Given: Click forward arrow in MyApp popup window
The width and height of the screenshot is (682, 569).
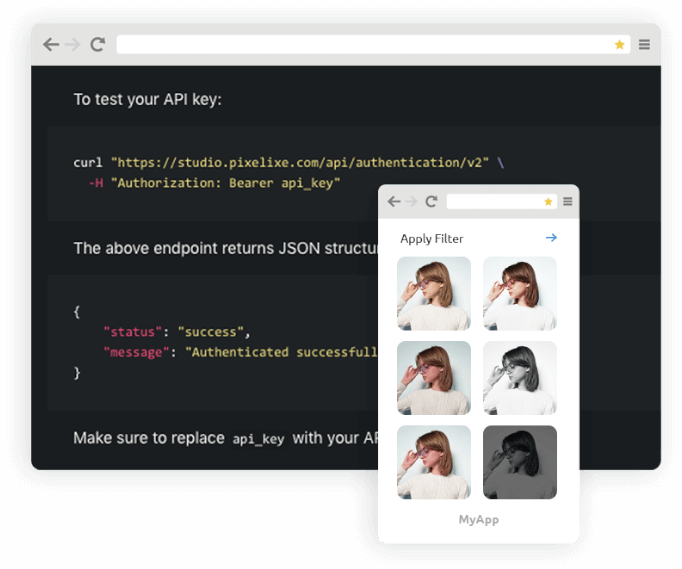Looking at the screenshot, I should [x=411, y=202].
